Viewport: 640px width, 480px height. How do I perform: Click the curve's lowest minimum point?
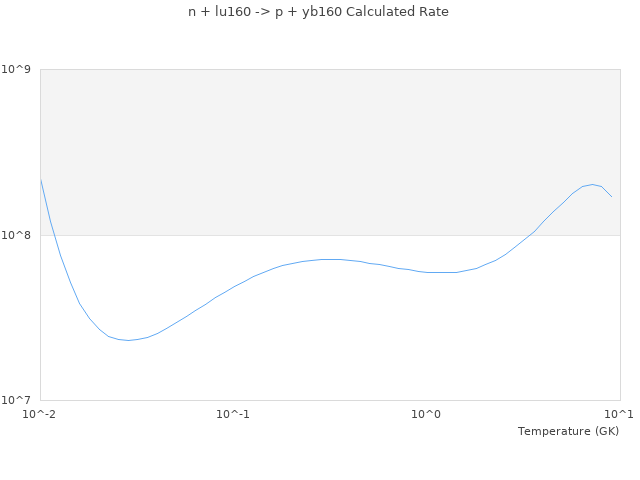(128, 340)
